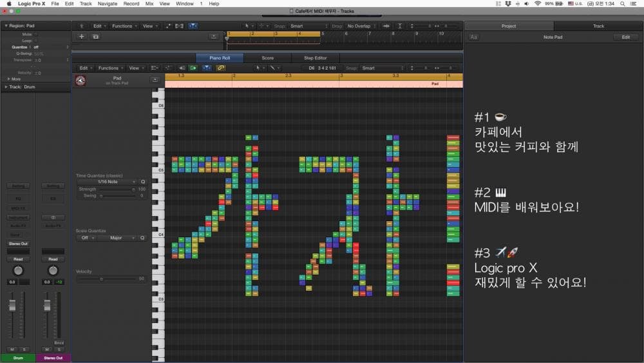Click the Pad instrument icon in the Piano Roll header
Screen dimensions: 644x363
[80, 81]
